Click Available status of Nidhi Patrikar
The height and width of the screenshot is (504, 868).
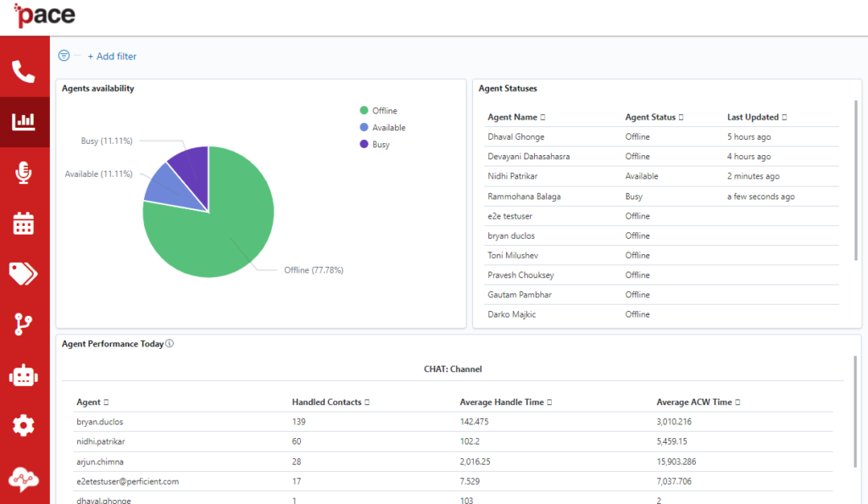point(642,176)
